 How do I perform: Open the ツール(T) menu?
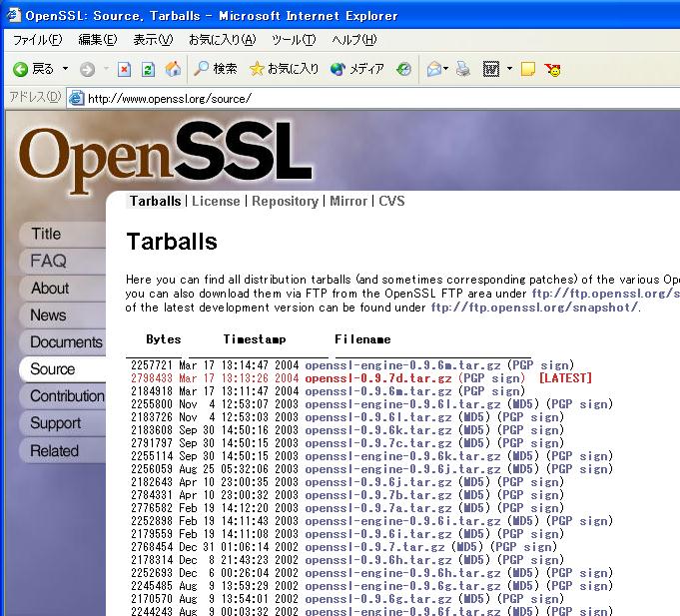294,40
